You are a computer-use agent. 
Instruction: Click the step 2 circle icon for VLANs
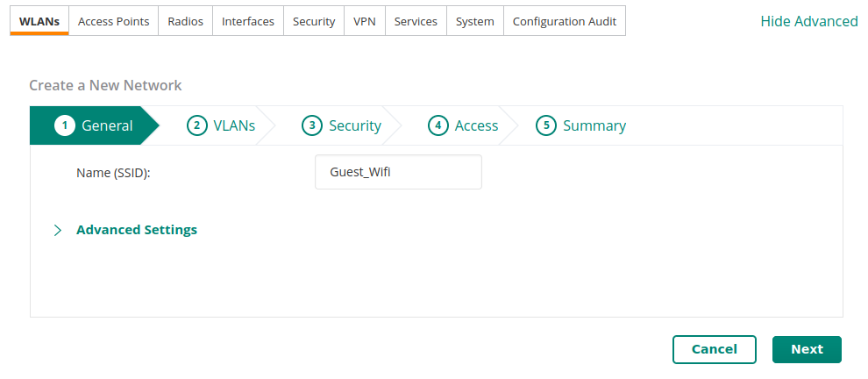197,125
